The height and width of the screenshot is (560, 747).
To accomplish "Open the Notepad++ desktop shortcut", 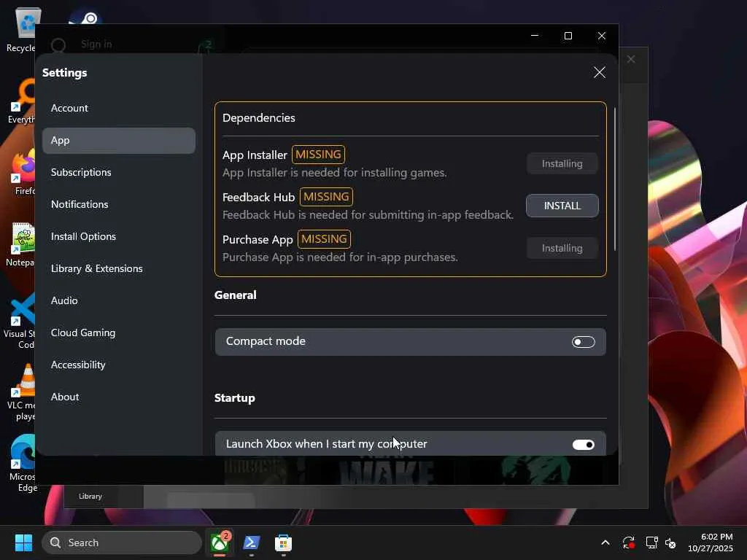I will tap(20, 245).
